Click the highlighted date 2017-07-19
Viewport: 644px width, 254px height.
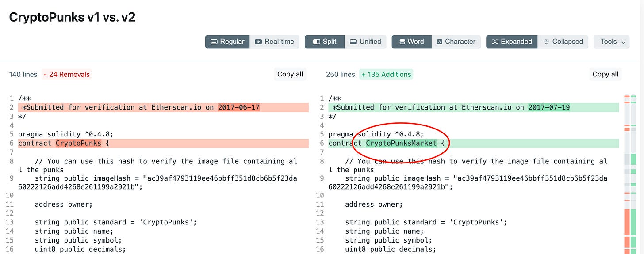549,107
